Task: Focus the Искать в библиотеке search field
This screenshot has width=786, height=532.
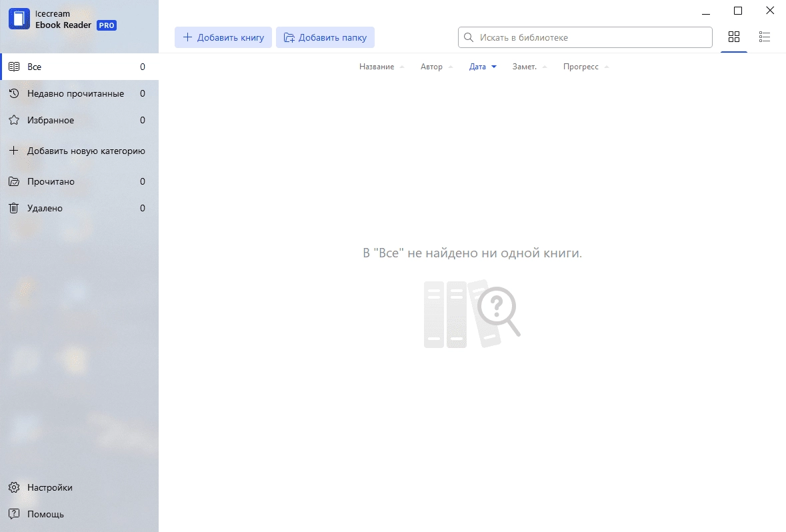Action: pos(585,37)
